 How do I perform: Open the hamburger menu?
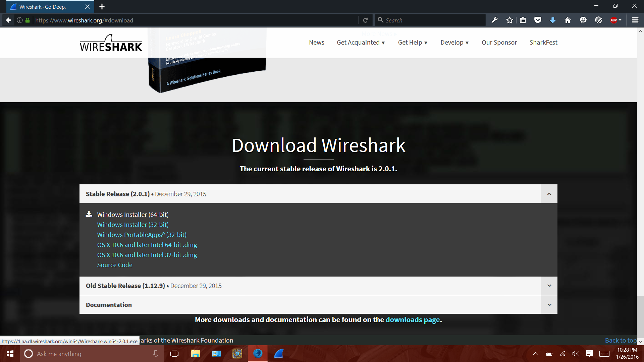coord(635,20)
